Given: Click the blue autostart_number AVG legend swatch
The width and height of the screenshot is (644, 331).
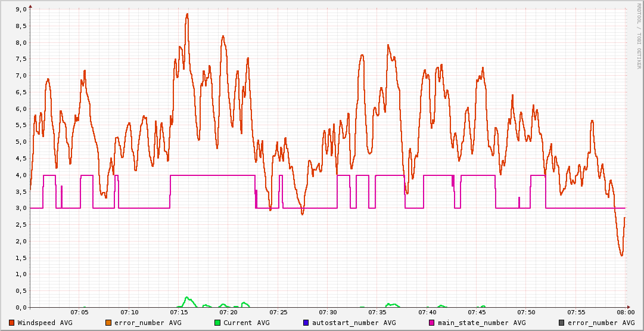Looking at the screenshot, I should (x=306, y=323).
